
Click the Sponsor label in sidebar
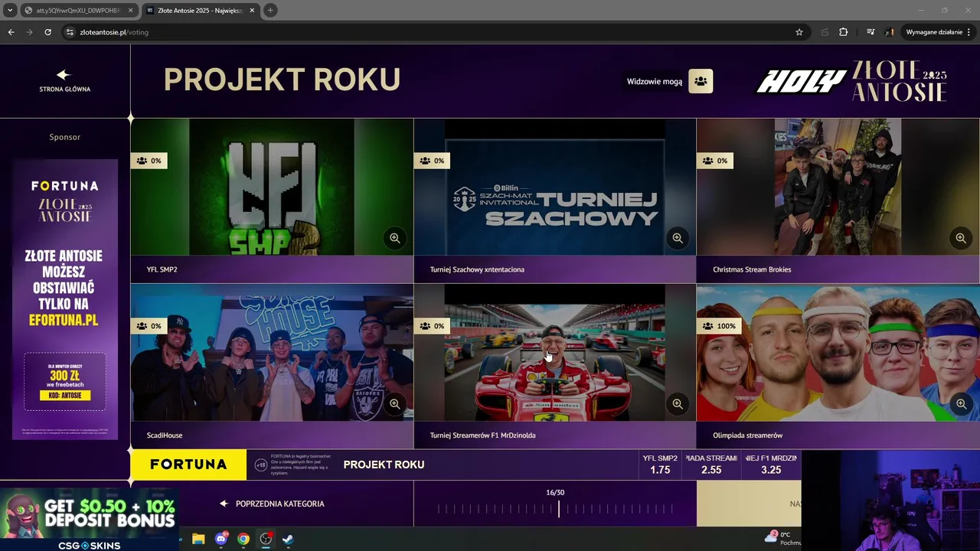click(x=65, y=137)
